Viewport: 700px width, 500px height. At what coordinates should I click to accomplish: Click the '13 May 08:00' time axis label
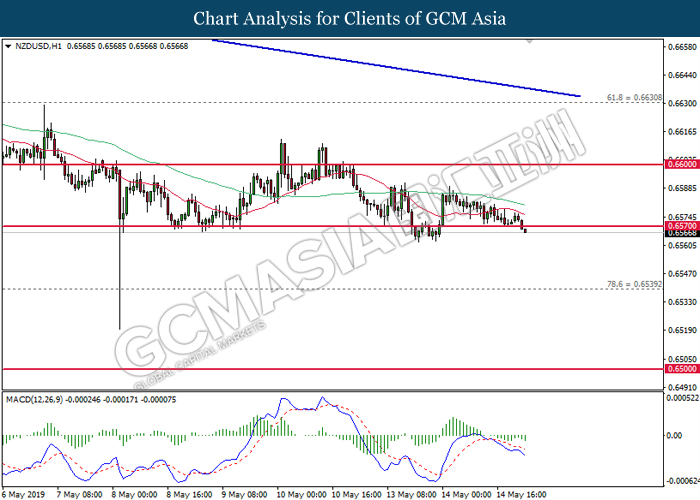412,494
